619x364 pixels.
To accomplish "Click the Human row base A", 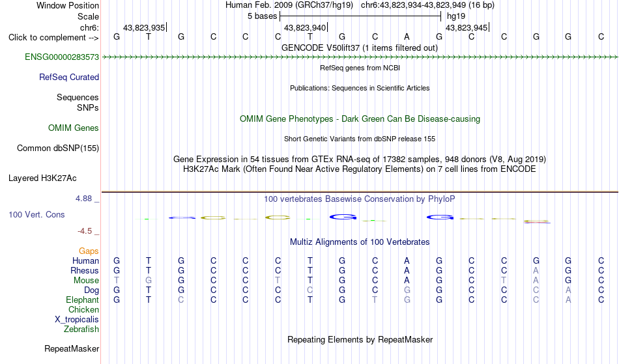I will (407, 260).
